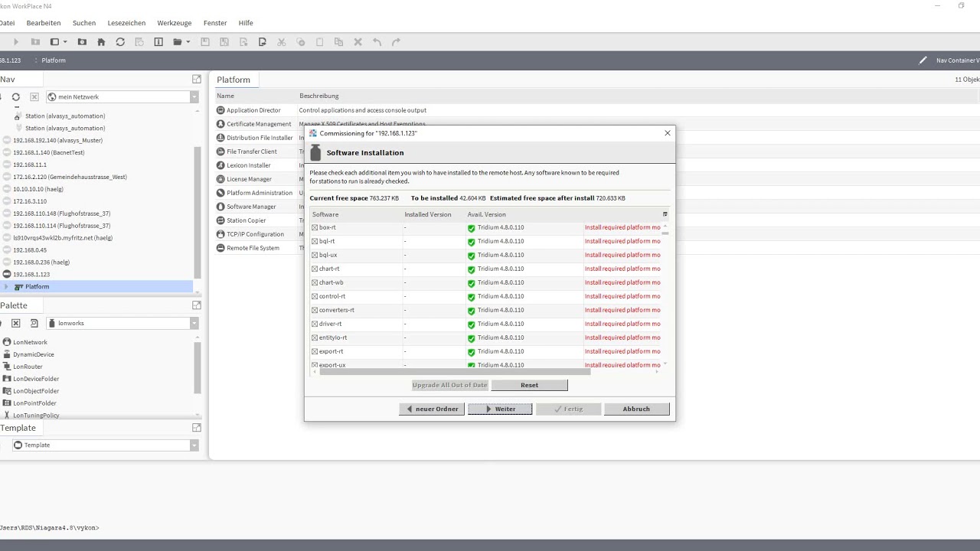Click the Cut scissors toolbar icon
This screenshot has height=551, width=980.
click(x=281, y=42)
